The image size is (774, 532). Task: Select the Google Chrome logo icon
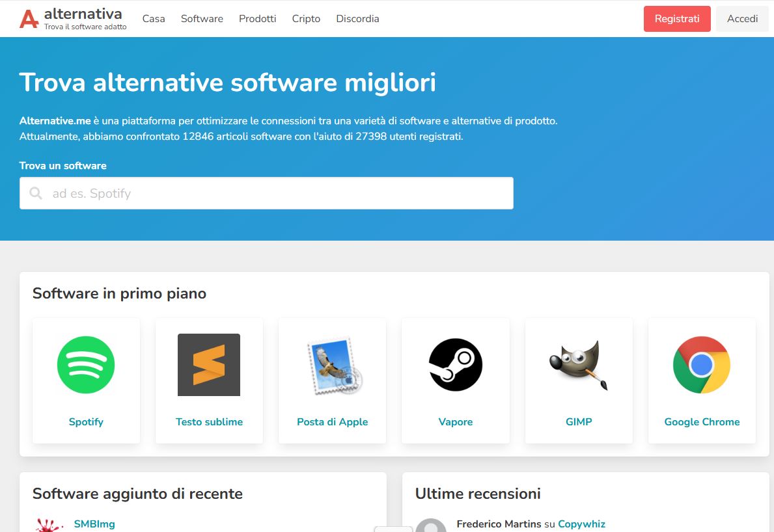tap(702, 365)
